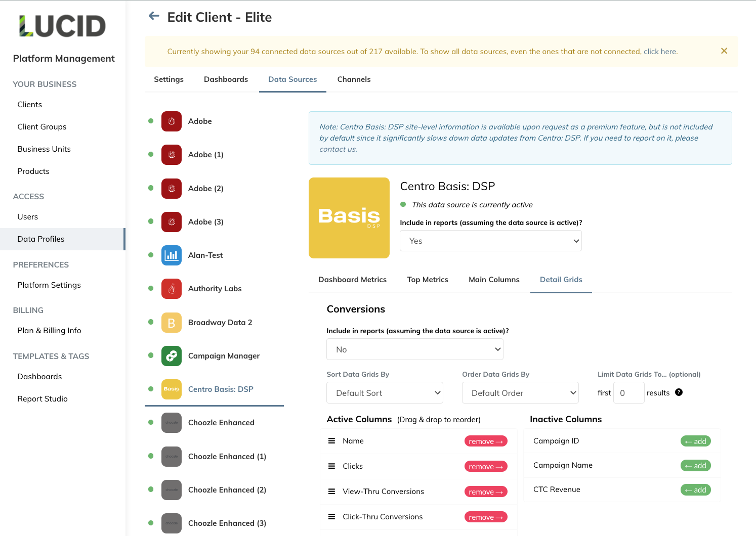Open Plan & Billing Info
This screenshot has height=536, width=756.
tap(49, 331)
